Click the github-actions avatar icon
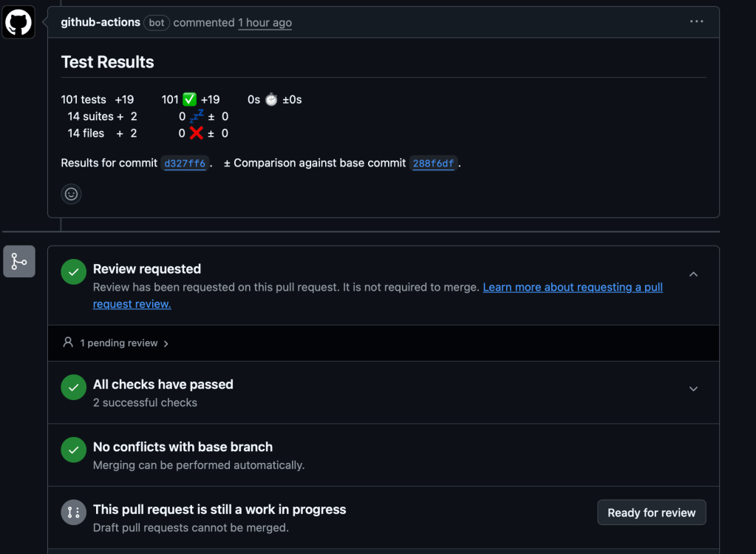Screen dimensions: 756x554 click(18, 22)
